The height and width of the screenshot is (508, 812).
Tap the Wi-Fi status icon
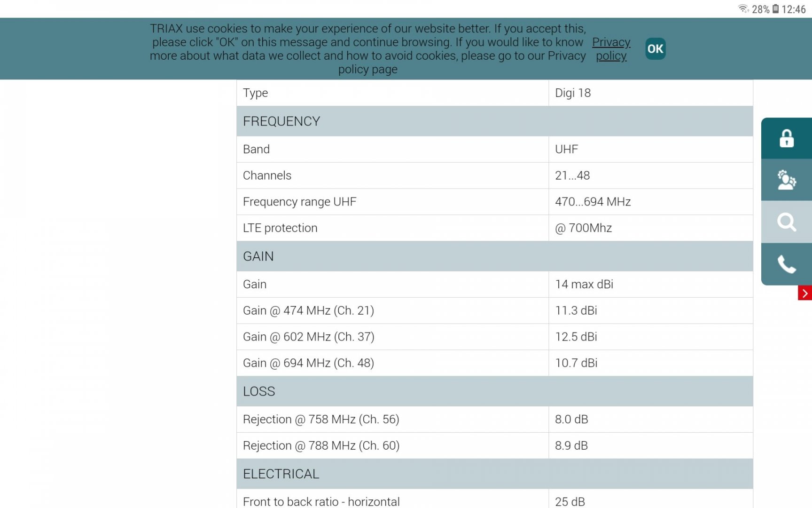click(743, 8)
